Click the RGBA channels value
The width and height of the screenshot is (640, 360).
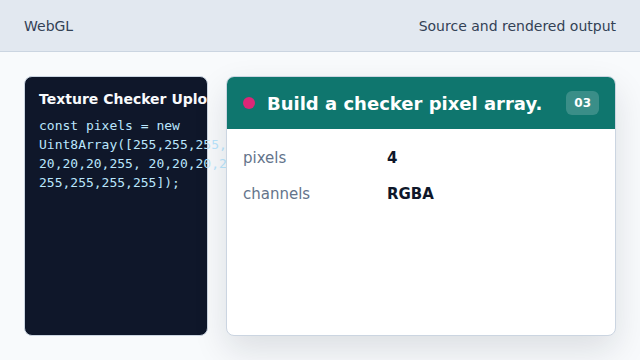click(410, 193)
